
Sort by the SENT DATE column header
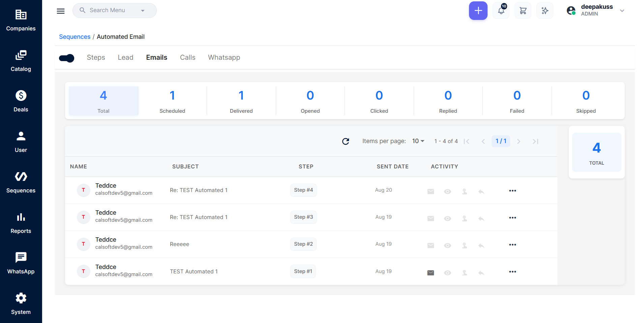pyautogui.click(x=392, y=166)
